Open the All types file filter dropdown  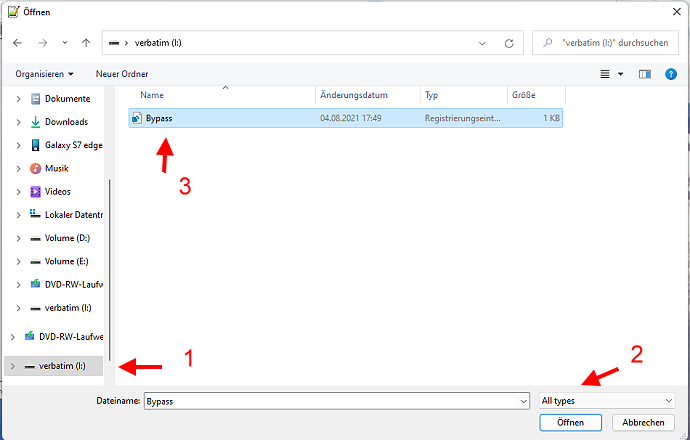click(607, 401)
